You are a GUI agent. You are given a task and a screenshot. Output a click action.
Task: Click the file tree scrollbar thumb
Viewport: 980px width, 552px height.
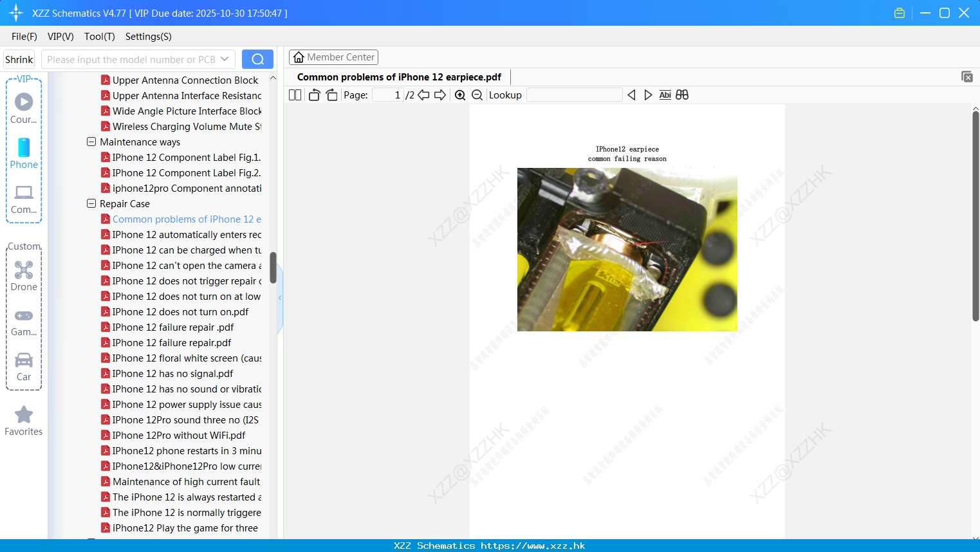point(273,267)
